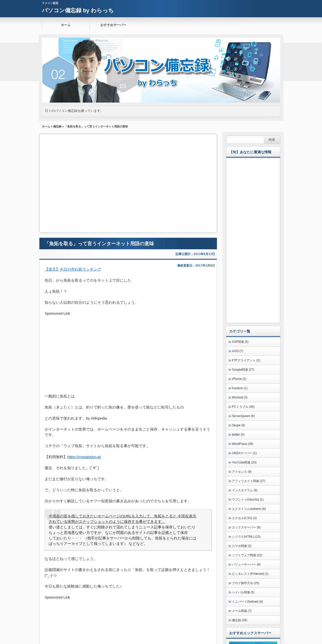The width and height of the screenshot is (322, 644).
Task: Open the twitter (5) category
Action: (x=253, y=435)
